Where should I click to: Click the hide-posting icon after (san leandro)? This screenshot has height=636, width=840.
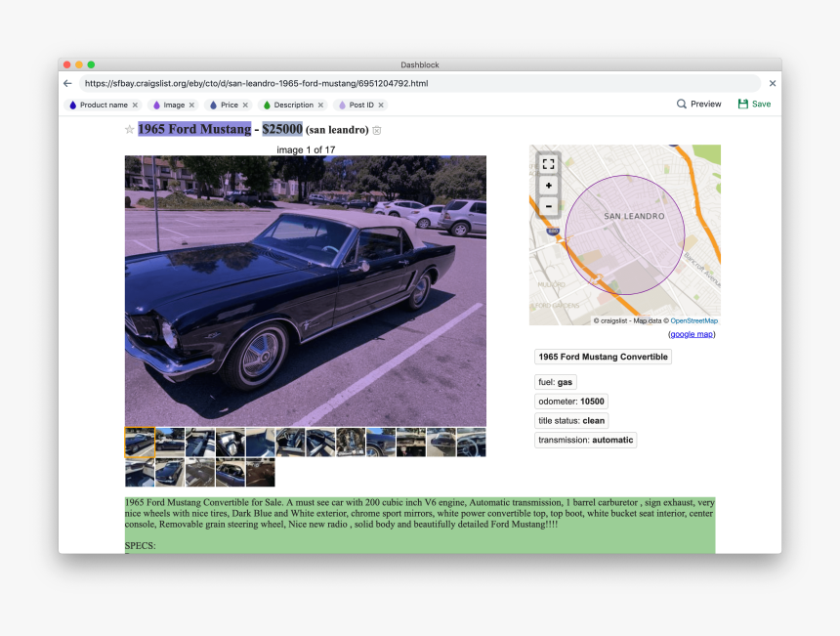[377, 130]
